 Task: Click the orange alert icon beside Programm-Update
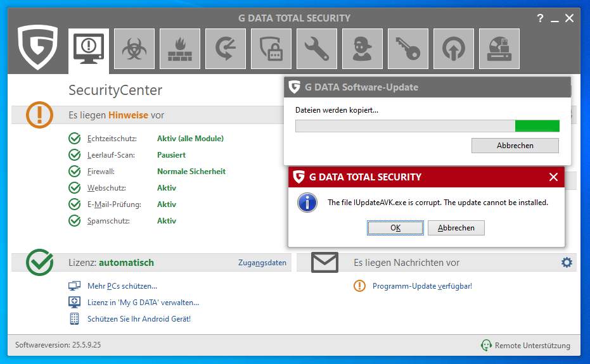pos(359,286)
